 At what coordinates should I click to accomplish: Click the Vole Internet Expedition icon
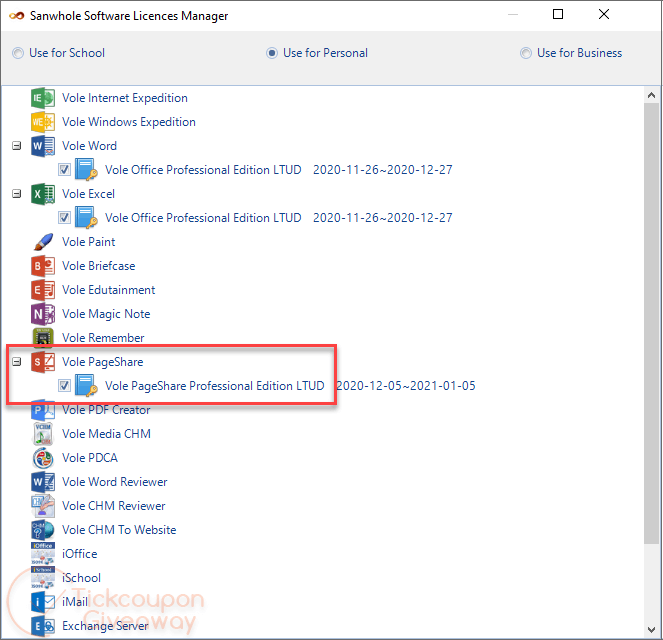(43, 98)
